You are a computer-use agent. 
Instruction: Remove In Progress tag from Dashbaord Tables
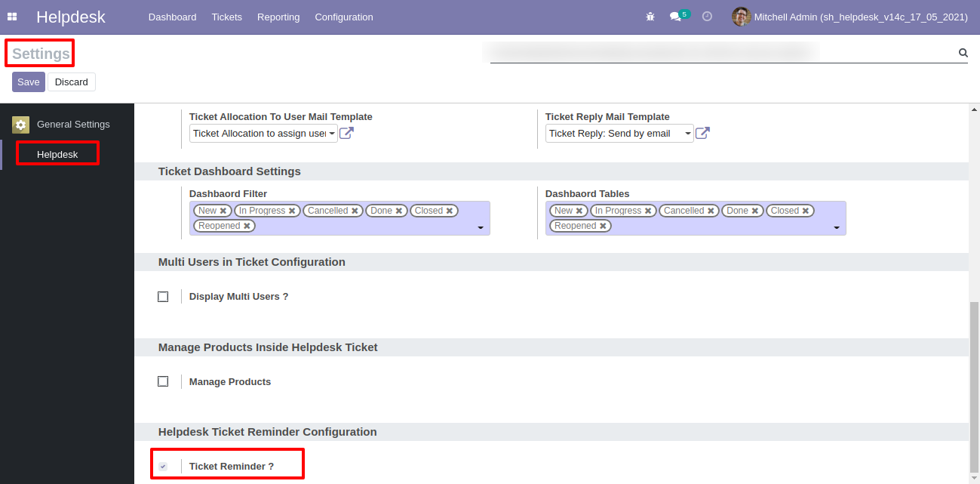649,211
